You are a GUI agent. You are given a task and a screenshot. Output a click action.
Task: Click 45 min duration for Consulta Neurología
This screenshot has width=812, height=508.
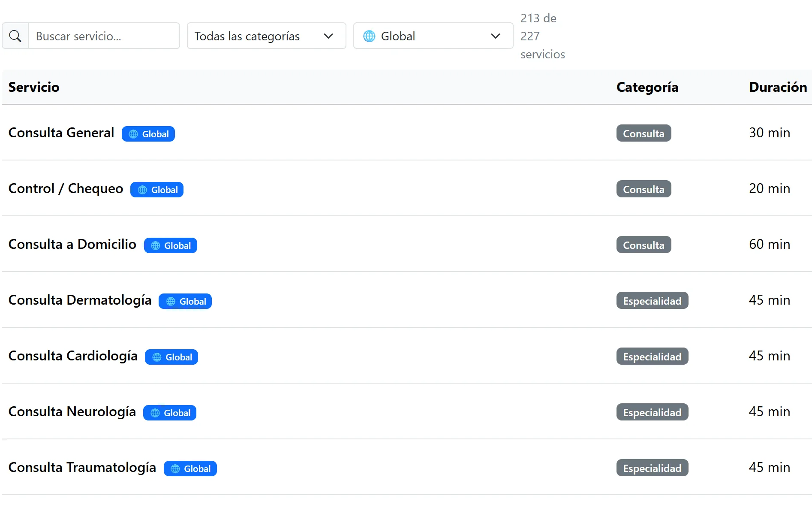(x=770, y=411)
